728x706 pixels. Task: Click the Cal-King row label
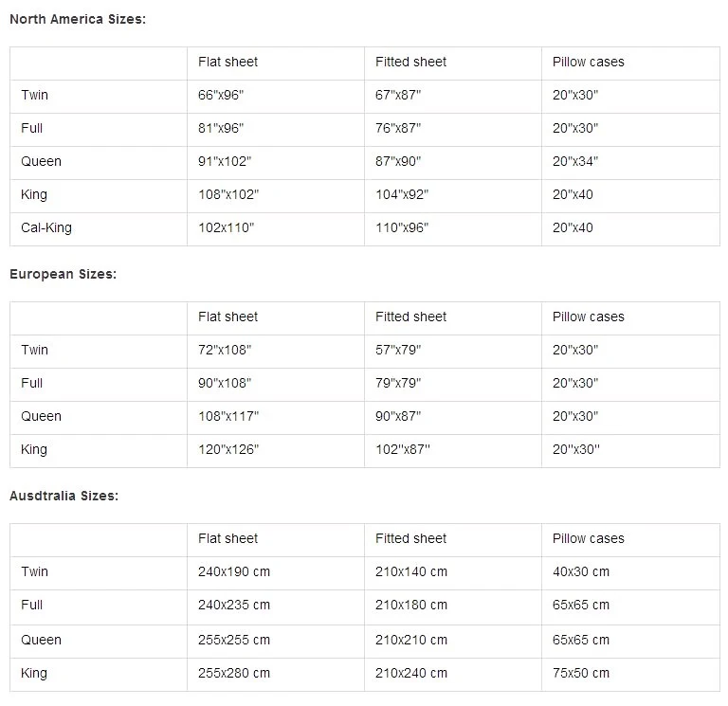46,227
